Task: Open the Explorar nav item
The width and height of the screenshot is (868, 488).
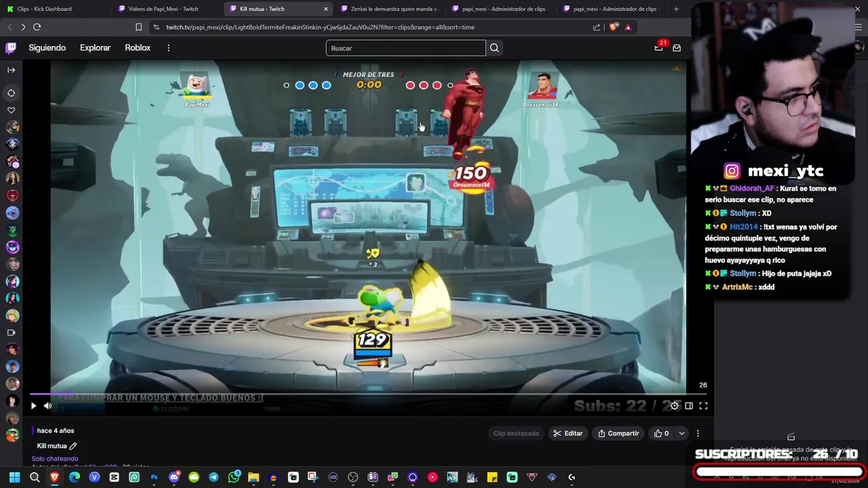Action: (95, 47)
